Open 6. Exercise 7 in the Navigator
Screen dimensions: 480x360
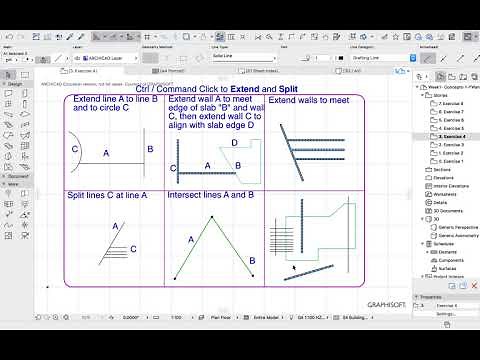[x=447, y=112]
